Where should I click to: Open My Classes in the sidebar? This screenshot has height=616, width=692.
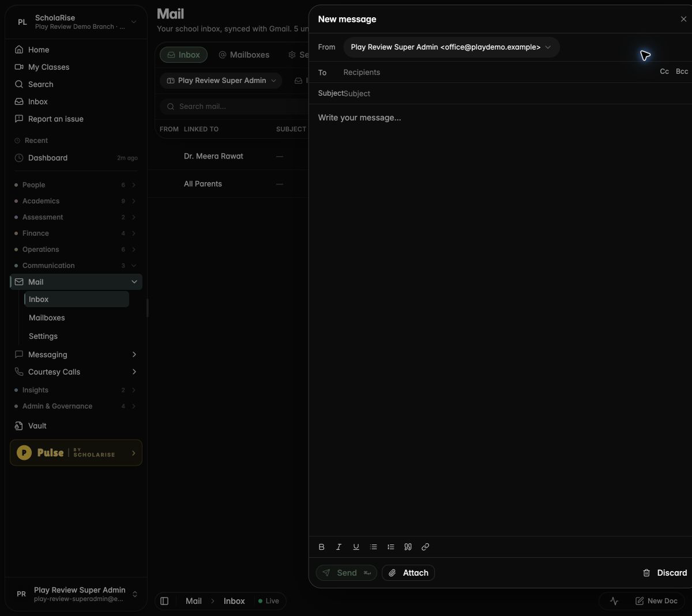(76, 67)
